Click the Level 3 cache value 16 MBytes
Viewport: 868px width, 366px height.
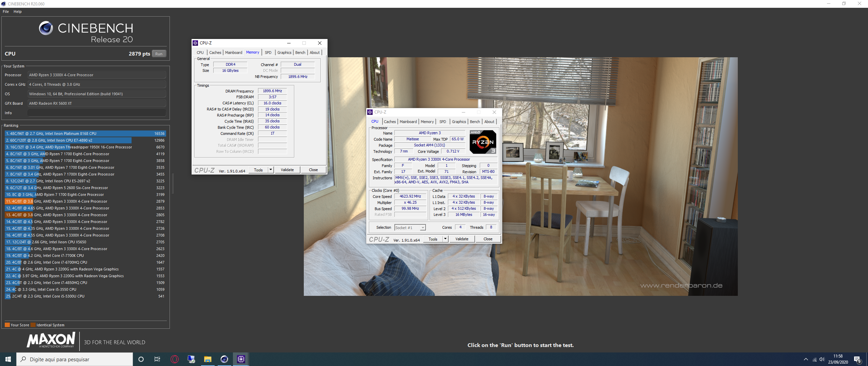pos(464,215)
